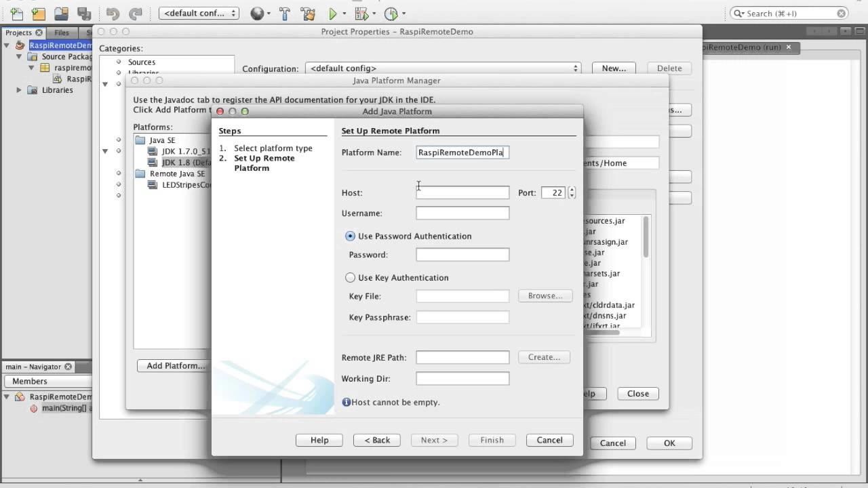Image resolution: width=868 pixels, height=488 pixels.
Task: Click the New Project toolbar icon
Action: point(38,13)
